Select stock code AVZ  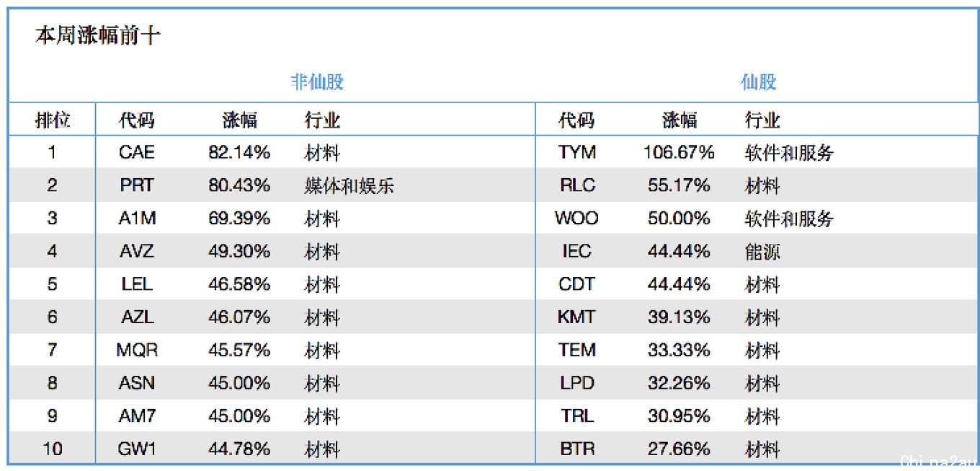tap(137, 252)
